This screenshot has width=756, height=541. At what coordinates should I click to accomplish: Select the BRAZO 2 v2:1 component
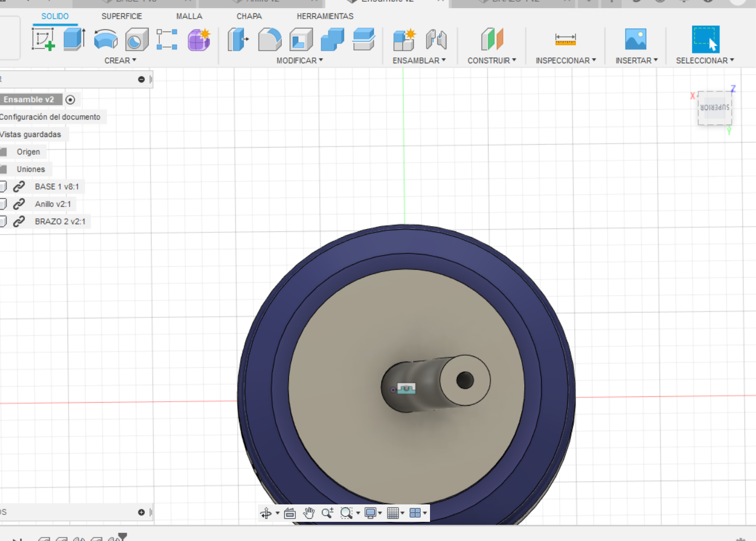coord(60,221)
